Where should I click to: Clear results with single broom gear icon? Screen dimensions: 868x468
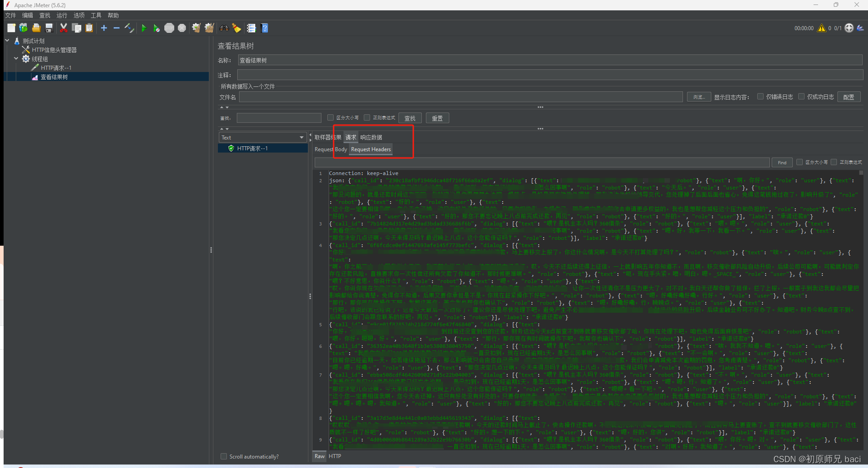click(x=196, y=28)
